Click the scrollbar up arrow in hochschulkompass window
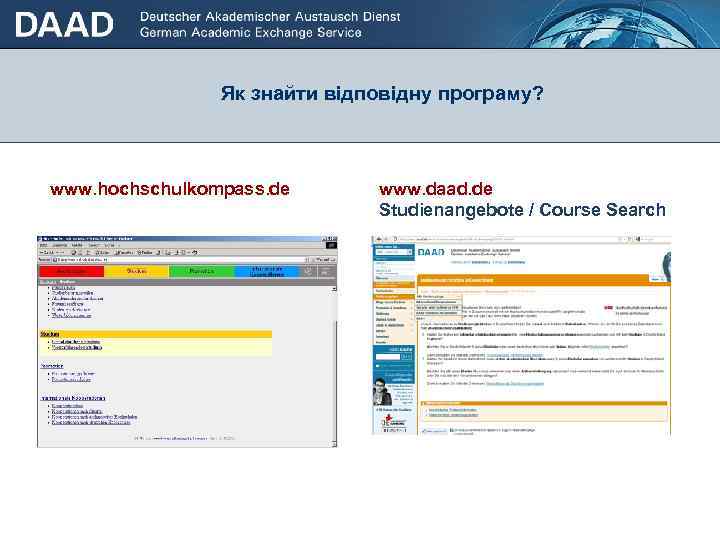Image resolution: width=720 pixels, height=540 pixels. pyautogui.click(x=334, y=289)
